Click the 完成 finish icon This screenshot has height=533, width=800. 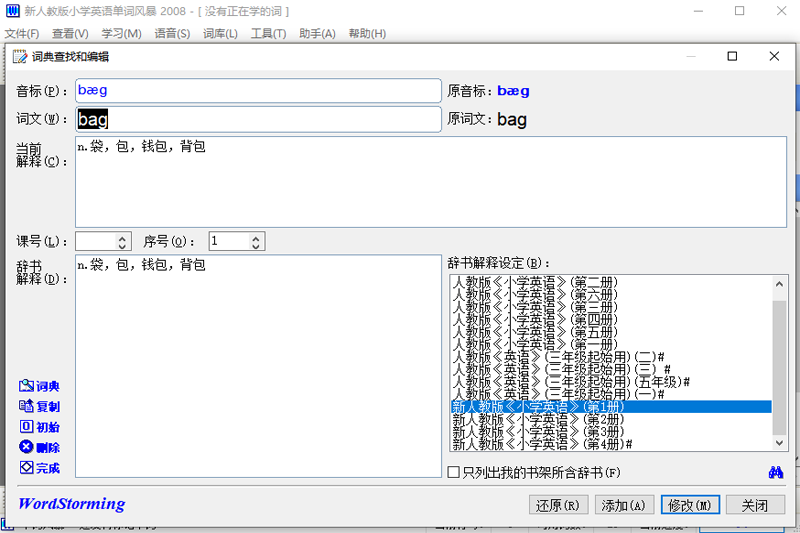(39, 468)
